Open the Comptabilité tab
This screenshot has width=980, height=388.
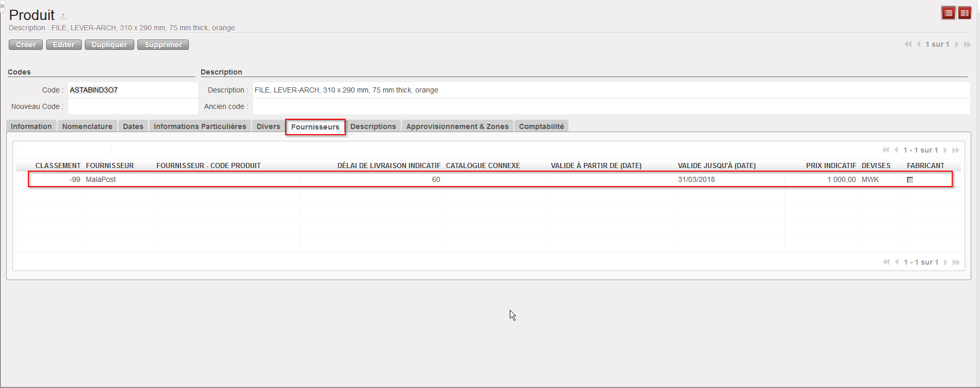541,126
